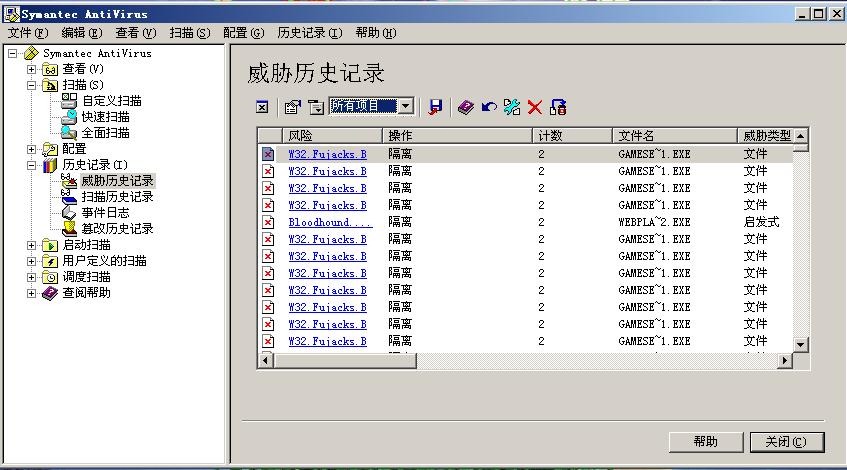Click the WEBPLA~2.EXE file name cell
This screenshot has width=847, height=470.
tap(654, 222)
